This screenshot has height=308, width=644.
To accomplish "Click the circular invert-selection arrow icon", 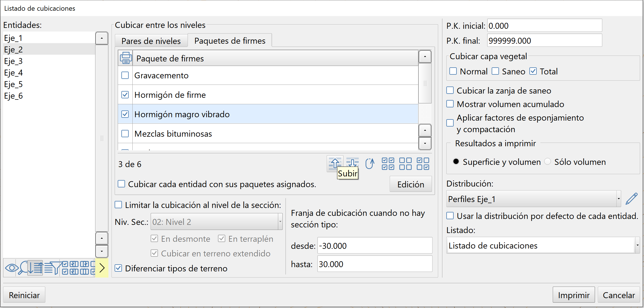I will (370, 163).
